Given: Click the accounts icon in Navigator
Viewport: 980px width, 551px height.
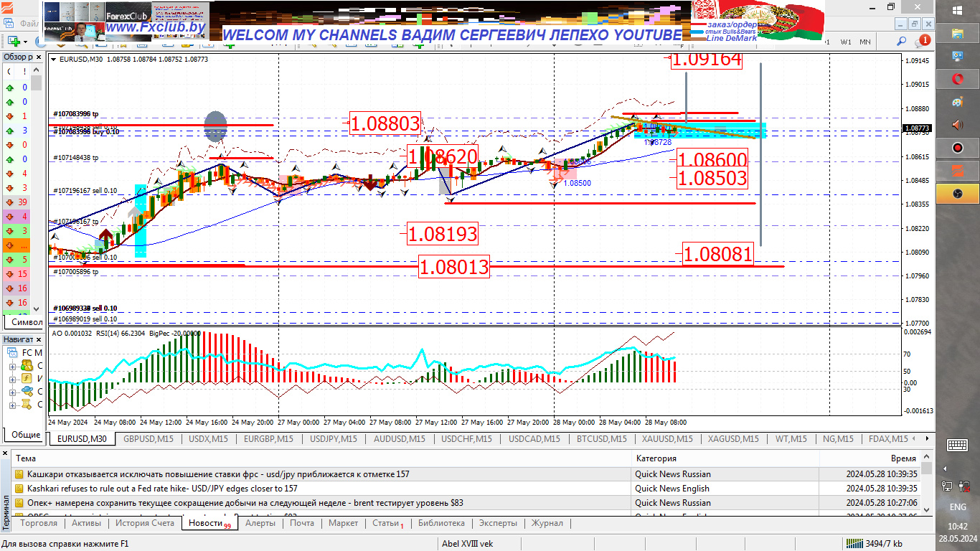Looking at the screenshot, I should click(x=27, y=366).
